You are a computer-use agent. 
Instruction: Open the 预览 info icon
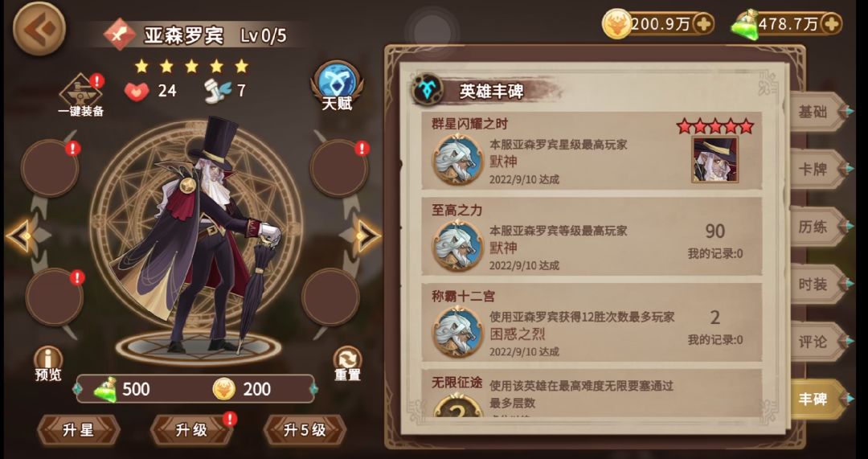[x=48, y=364]
